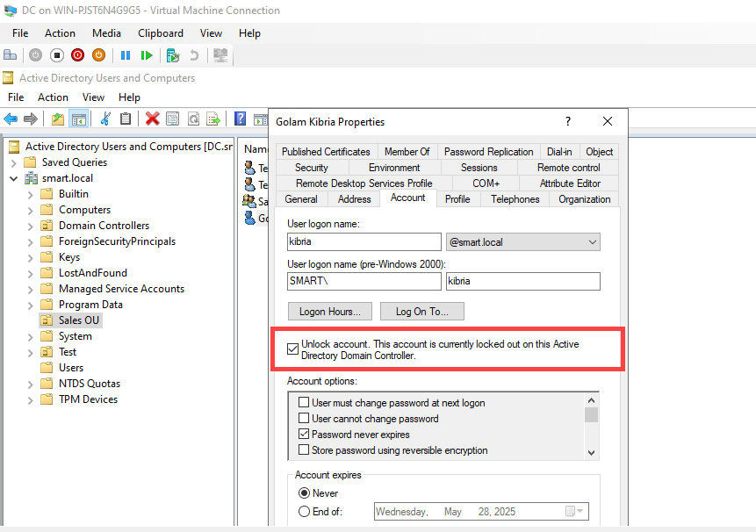Viewport: 756px width, 532px height.
Task: Expand the Domain Controllers OU
Action: click(x=31, y=226)
